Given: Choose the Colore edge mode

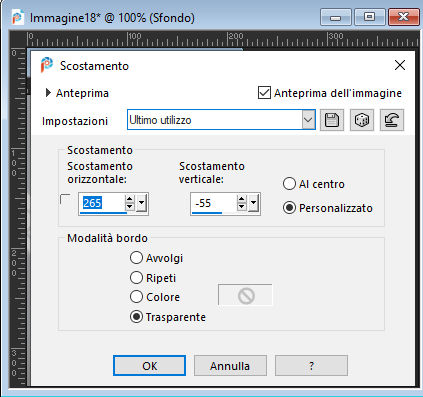Looking at the screenshot, I should pyautogui.click(x=136, y=297).
